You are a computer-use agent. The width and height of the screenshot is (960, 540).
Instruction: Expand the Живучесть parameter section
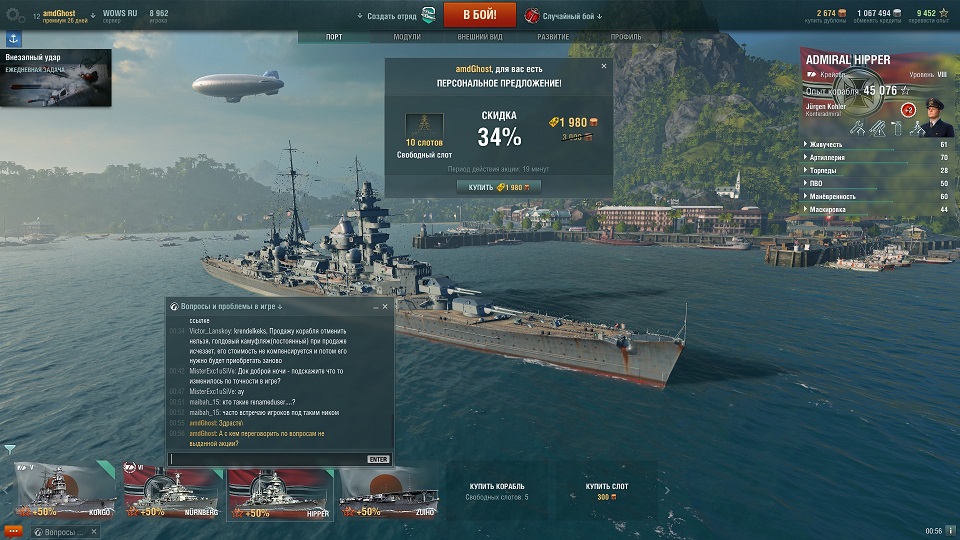point(876,144)
